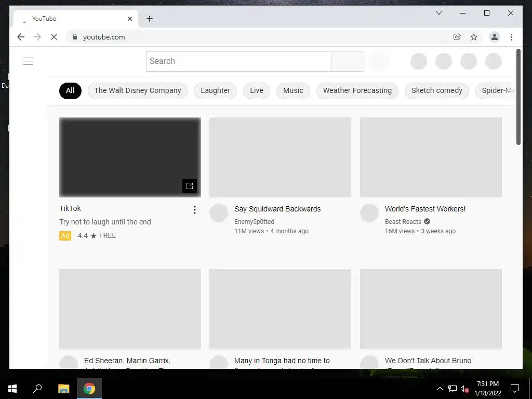The image size is (532, 399).
Task: Click the Beast Reacts channel avatar
Action: coord(369,212)
